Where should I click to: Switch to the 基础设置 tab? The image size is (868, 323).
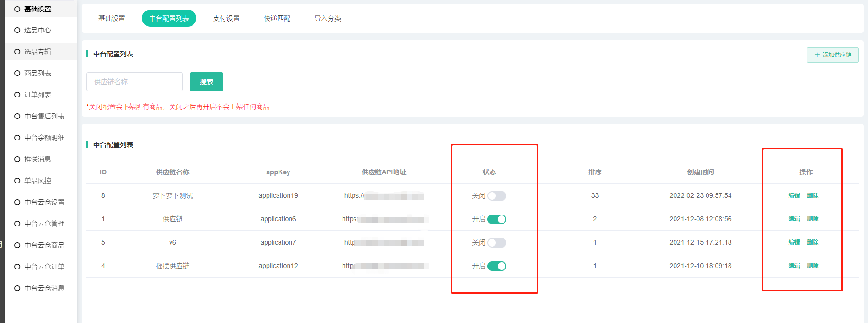click(x=111, y=18)
